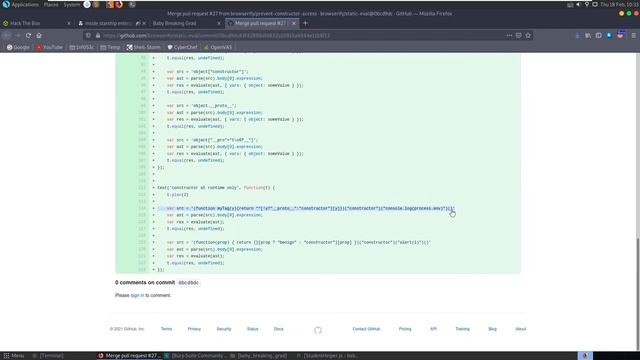The width and height of the screenshot is (640, 360).
Task: Toggle the Firefox sidebar icon
Action: click(x=598, y=36)
